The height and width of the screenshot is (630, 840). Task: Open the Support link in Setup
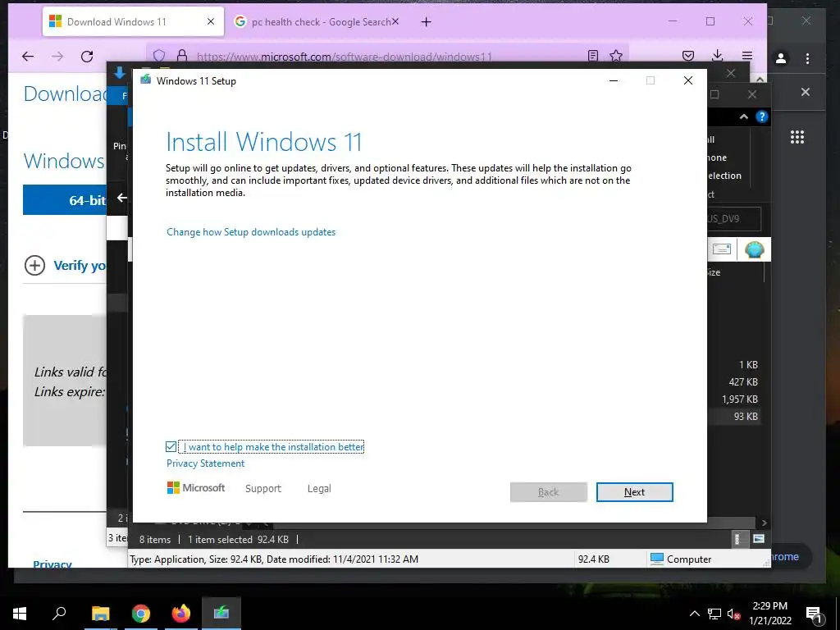[263, 489]
